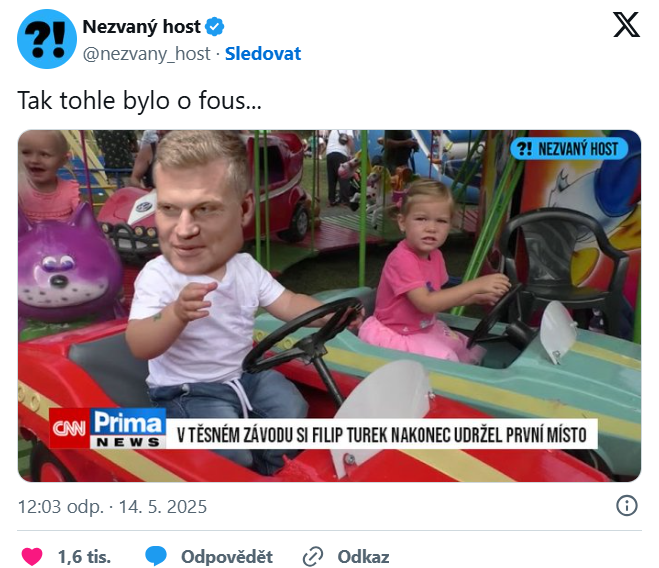
Task: Follow via the Sledovat link
Action: tap(263, 54)
